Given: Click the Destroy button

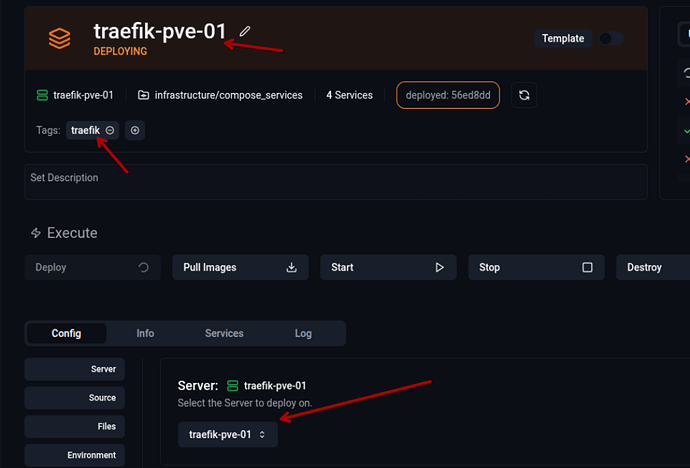Looking at the screenshot, I should pos(650,268).
